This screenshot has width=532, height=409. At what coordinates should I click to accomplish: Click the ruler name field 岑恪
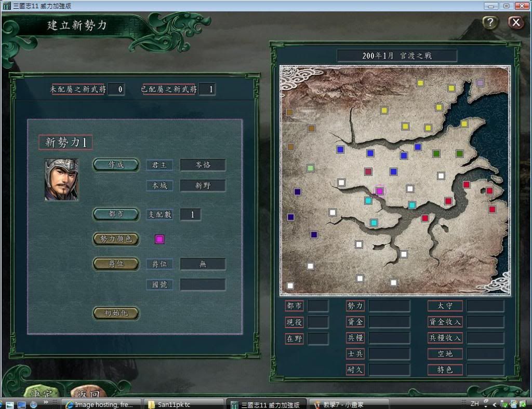click(203, 165)
